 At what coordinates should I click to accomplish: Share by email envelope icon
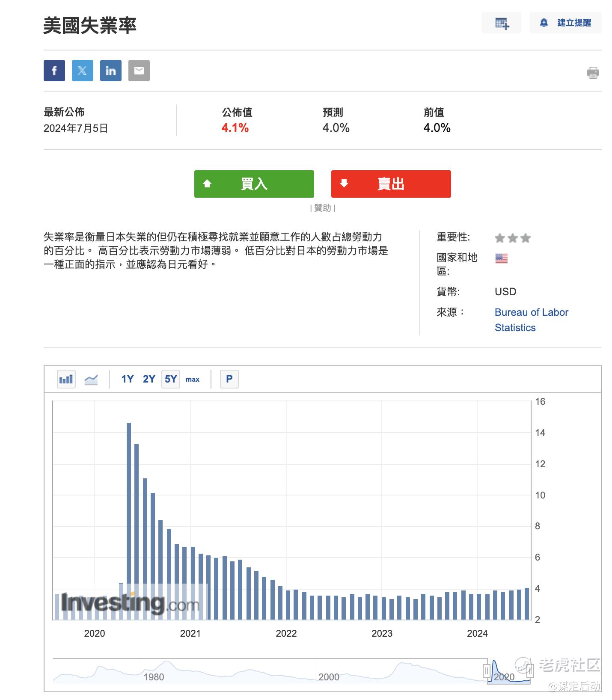pyautogui.click(x=139, y=71)
